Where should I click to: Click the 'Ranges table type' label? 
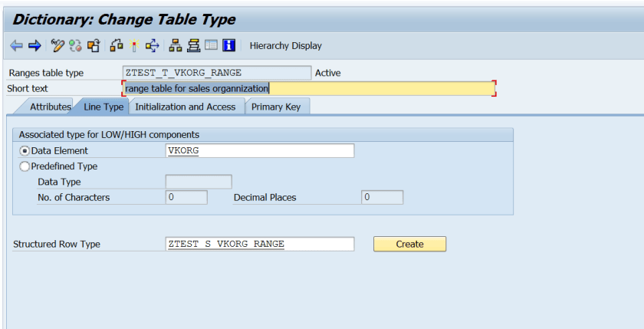46,73
